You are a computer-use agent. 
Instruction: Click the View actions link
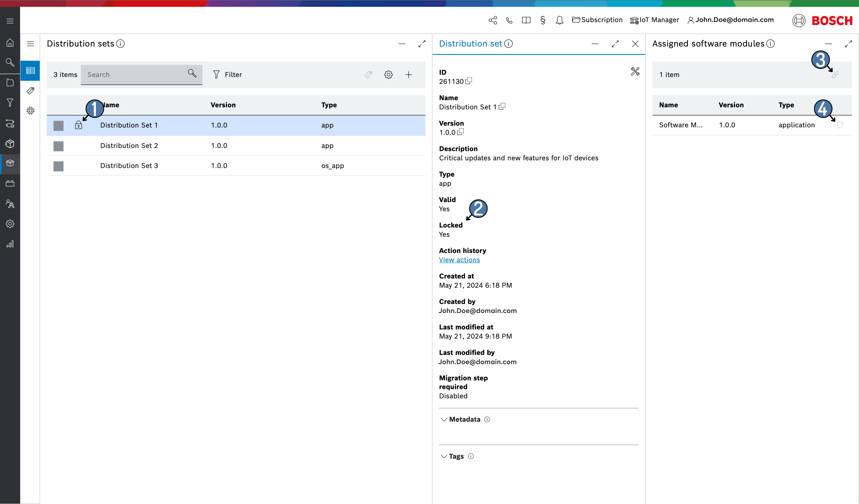(459, 260)
